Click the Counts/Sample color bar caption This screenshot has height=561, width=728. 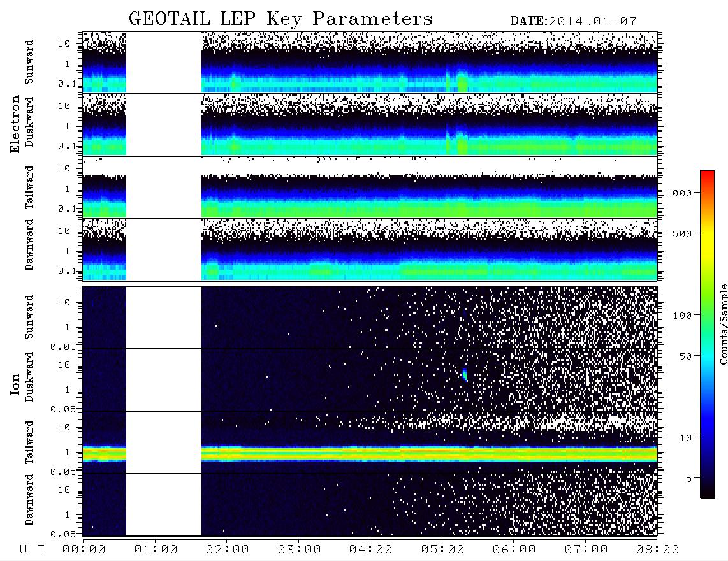coord(723,324)
